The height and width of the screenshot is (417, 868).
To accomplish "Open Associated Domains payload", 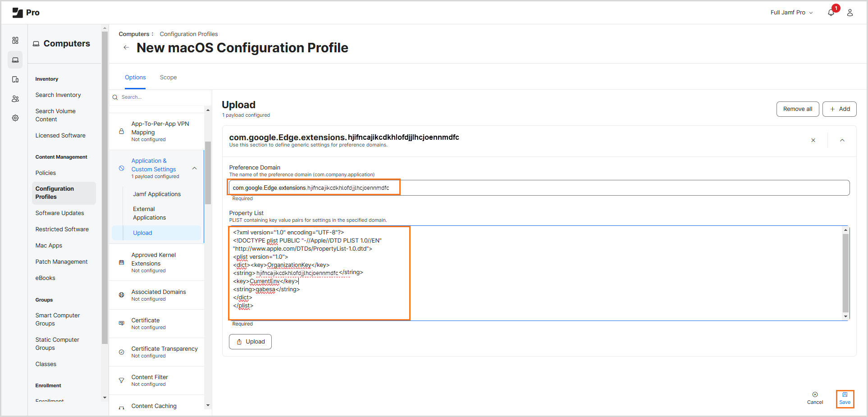I will (x=156, y=295).
